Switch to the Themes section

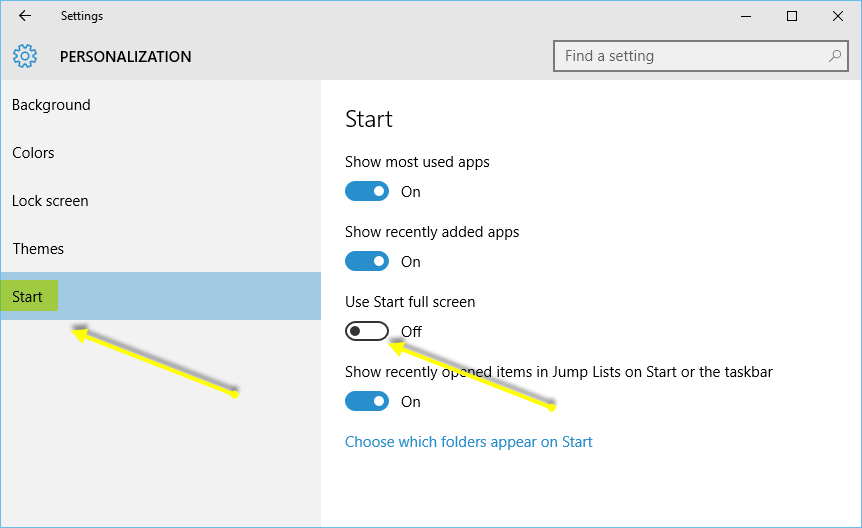tap(38, 249)
